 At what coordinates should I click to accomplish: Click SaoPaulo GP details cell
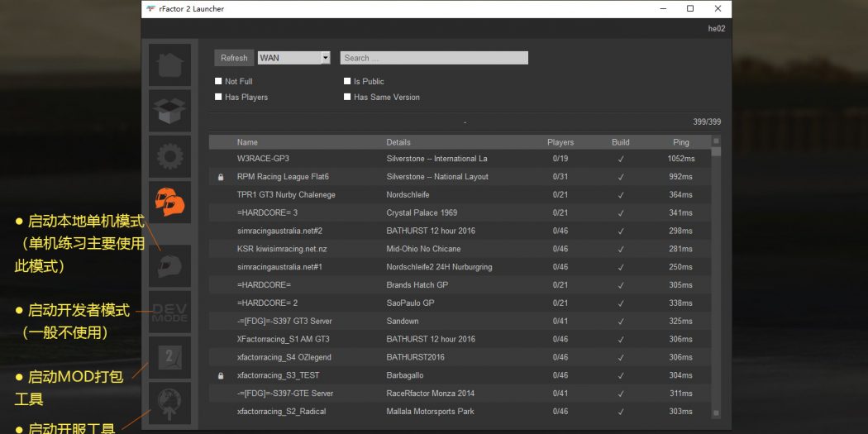[x=410, y=303]
